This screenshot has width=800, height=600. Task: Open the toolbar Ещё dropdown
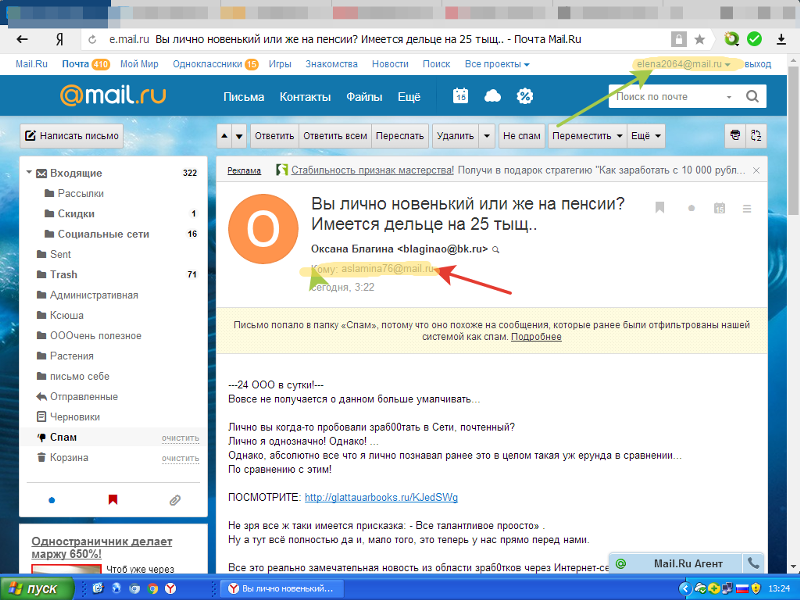[x=646, y=136]
